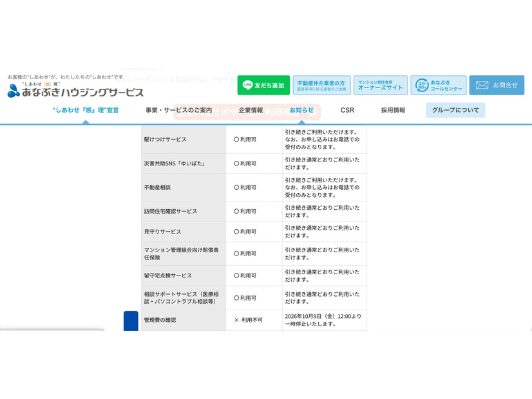Click the green LINE icon
The height and width of the screenshot is (399, 532).
click(x=248, y=85)
